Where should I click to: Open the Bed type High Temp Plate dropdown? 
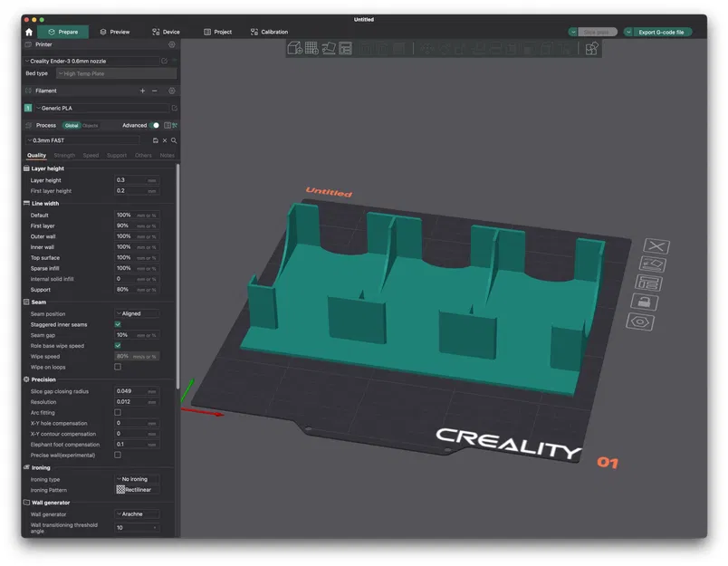[116, 73]
